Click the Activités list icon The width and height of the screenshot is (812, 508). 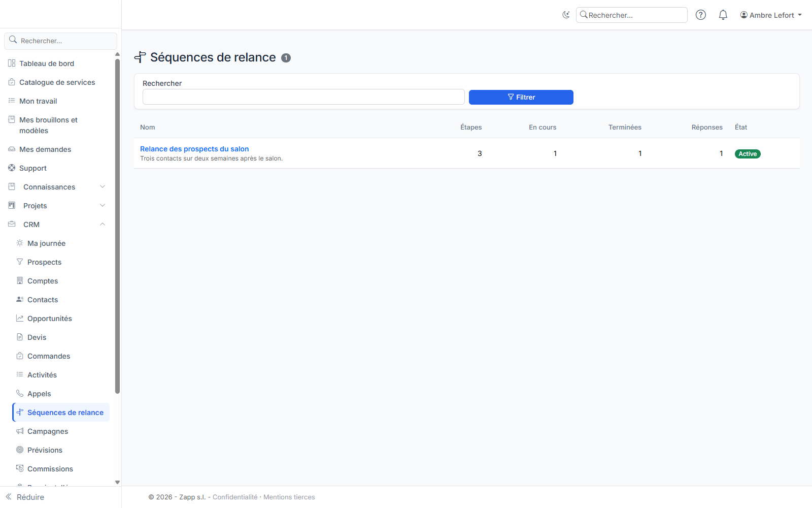[20, 374]
